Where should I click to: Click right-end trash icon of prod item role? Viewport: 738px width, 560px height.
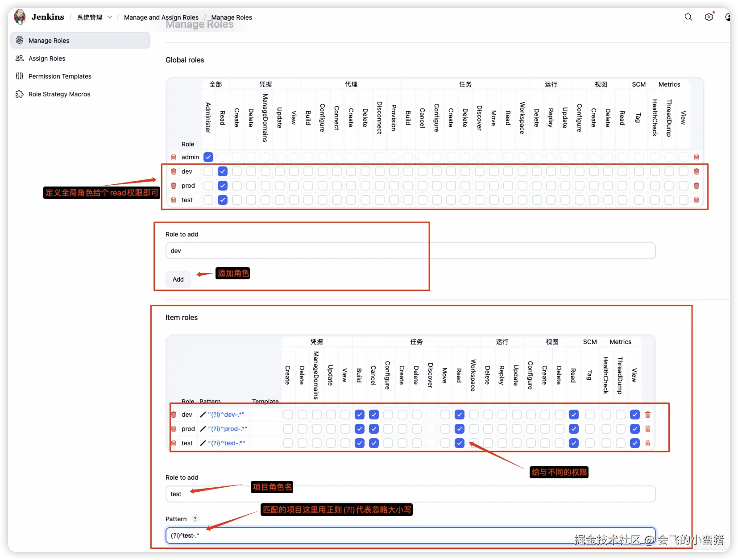click(x=648, y=429)
